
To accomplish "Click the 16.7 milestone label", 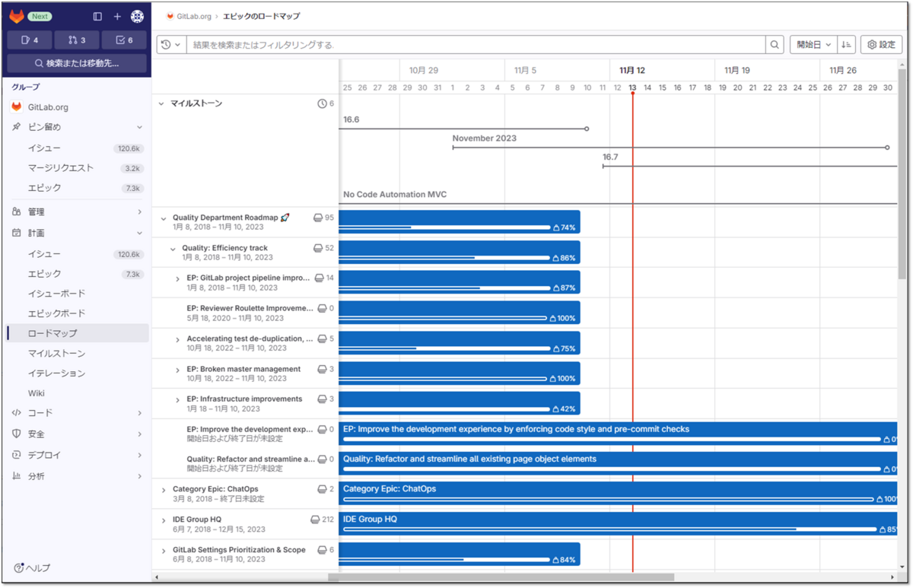I will 610,157.
